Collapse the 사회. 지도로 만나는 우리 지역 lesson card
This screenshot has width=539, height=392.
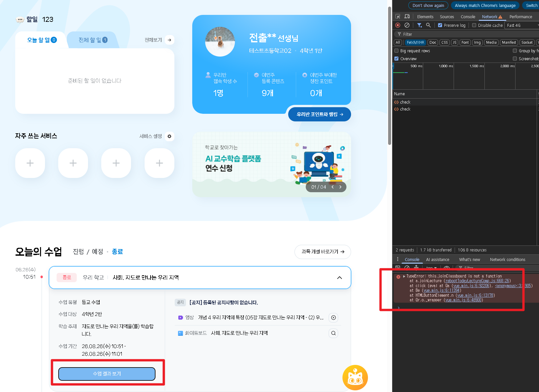(x=339, y=278)
